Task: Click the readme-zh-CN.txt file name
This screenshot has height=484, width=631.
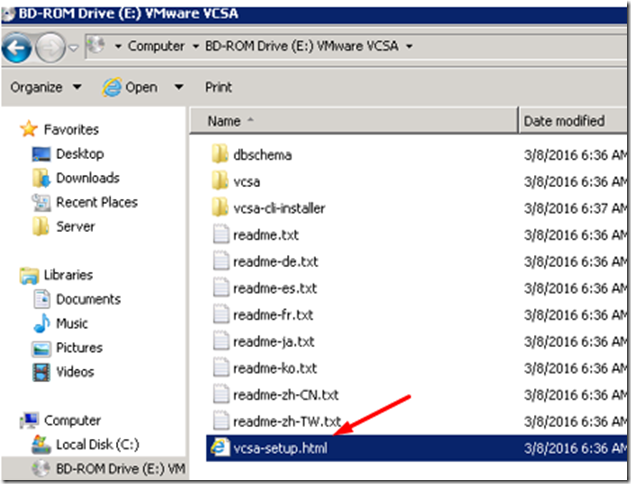Action: click(286, 395)
